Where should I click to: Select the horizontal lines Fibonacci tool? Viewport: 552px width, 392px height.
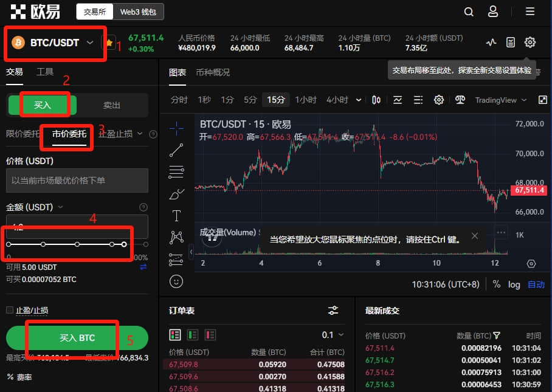(176, 172)
